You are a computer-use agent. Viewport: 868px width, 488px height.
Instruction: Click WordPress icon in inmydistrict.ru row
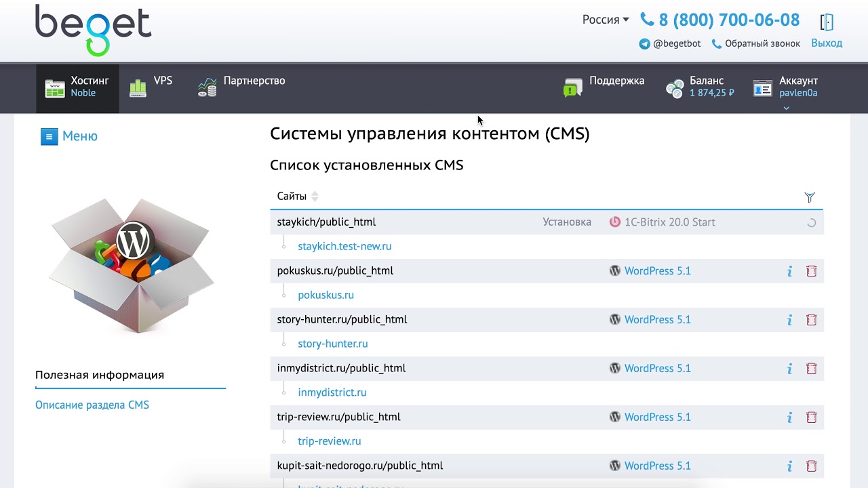click(x=614, y=368)
